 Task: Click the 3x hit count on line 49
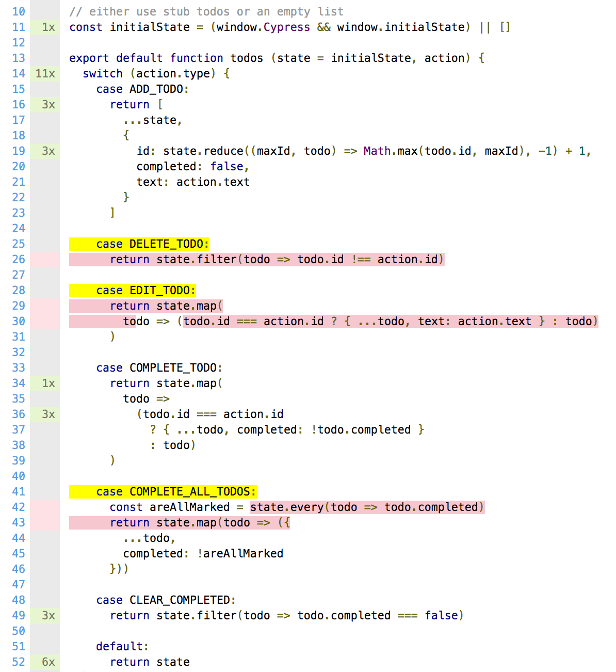(48, 615)
